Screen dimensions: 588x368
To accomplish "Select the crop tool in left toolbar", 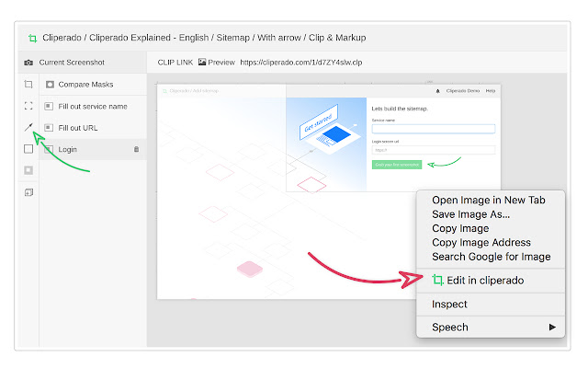I will 28,85.
